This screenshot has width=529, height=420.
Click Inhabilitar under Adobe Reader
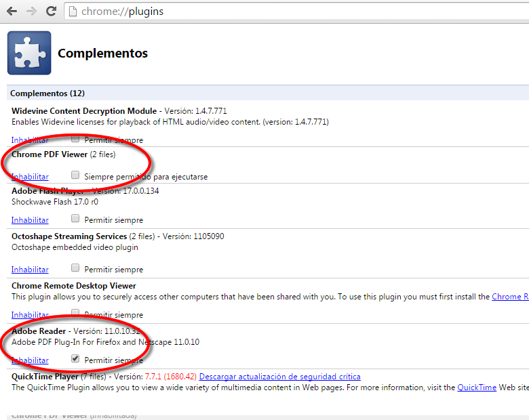(30, 360)
